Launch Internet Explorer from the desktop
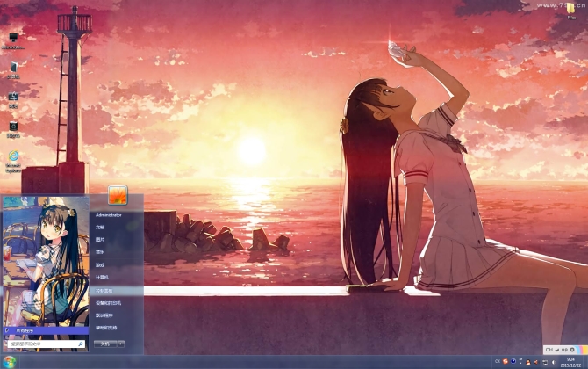Screen dimensions: 588x369 13,162
